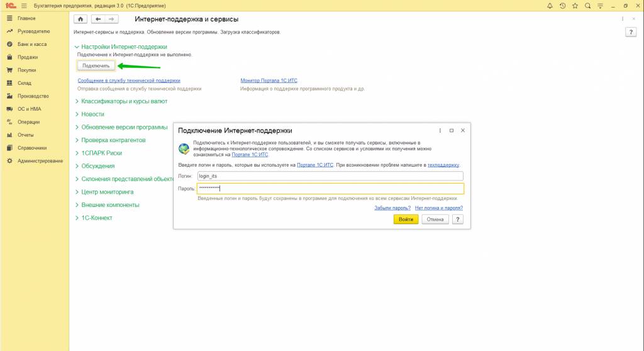
Task: Open favorites star icon
Action: [x=575, y=6]
